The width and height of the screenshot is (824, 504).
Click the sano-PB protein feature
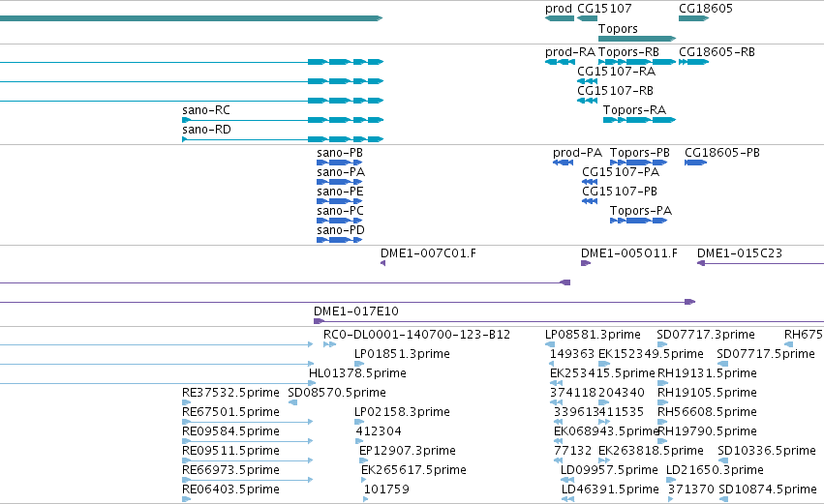point(340,163)
